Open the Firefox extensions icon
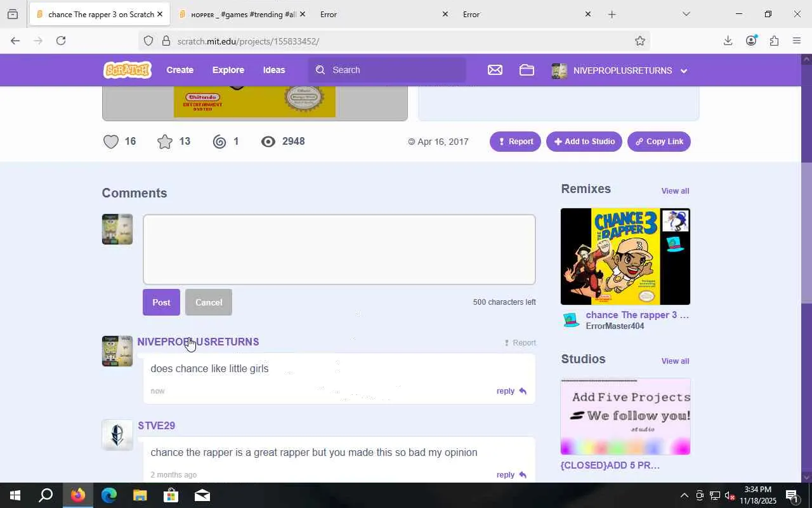812x508 pixels. tap(774, 41)
